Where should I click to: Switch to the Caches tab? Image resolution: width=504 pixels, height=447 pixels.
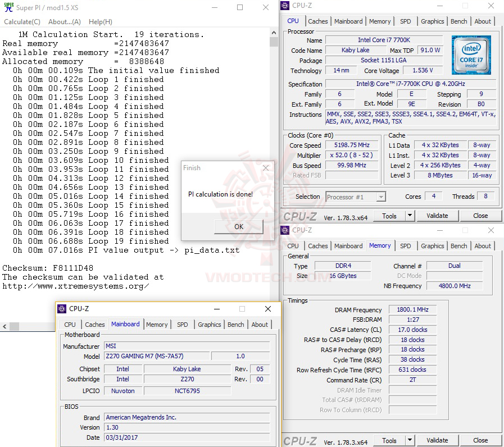(x=318, y=21)
